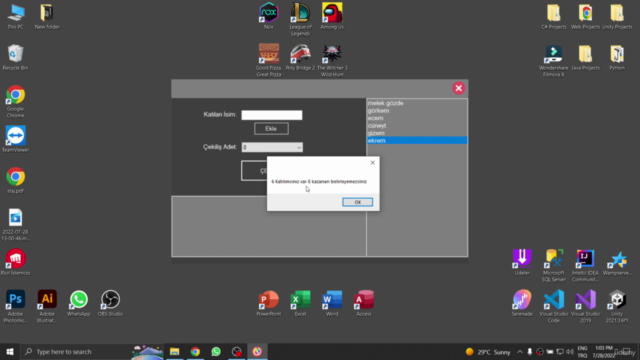Click the Katılan İsim text field
This screenshot has height=360, width=640.
click(272, 115)
